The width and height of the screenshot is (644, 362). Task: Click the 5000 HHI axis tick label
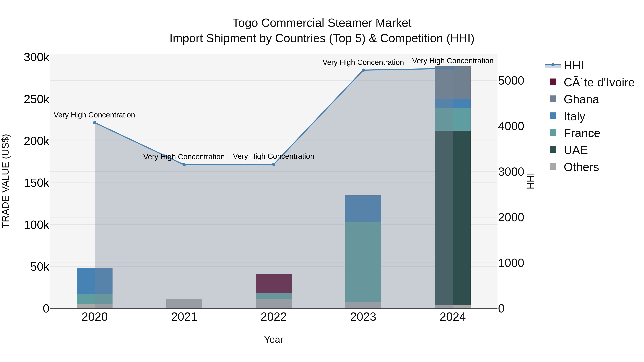pyautogui.click(x=511, y=81)
